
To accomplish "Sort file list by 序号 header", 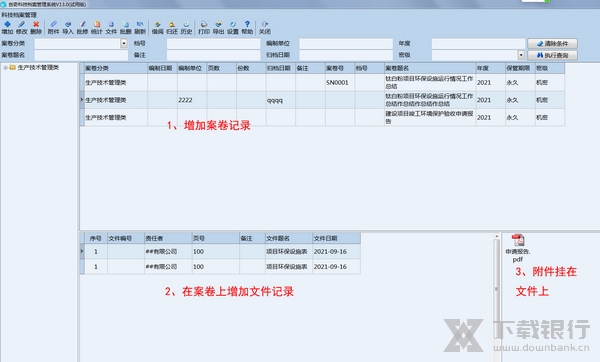I will pos(96,238).
